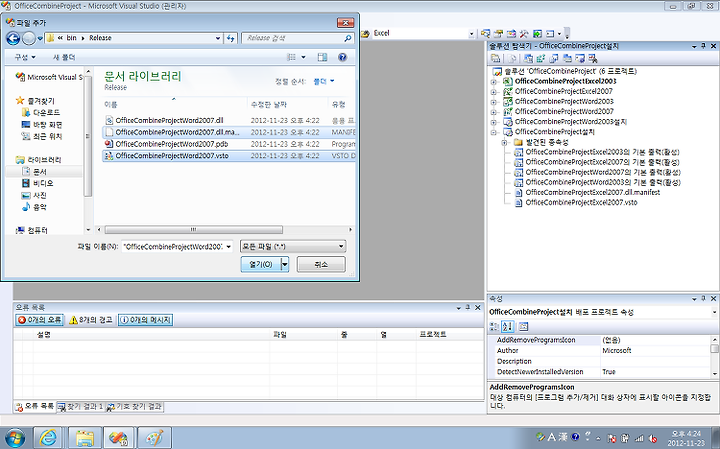This screenshot has height=449, width=720.
Task: Pin the Solution Explorer panel
Action: pos(703,46)
